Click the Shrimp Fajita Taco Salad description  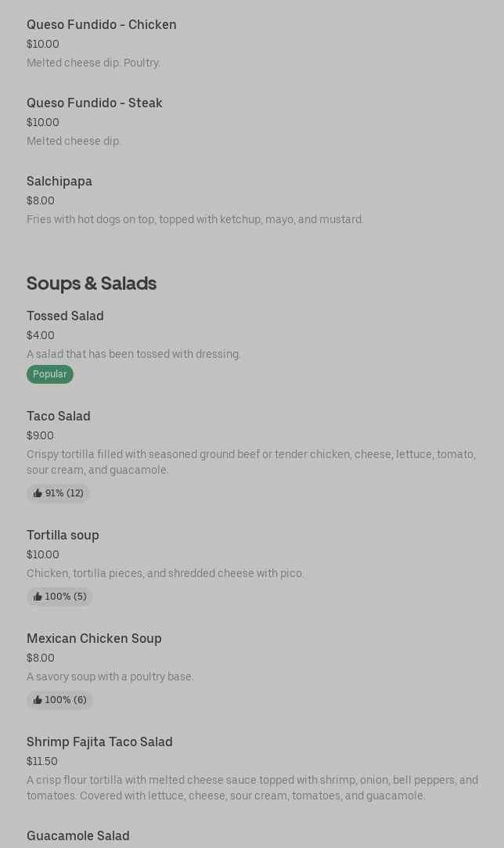(x=252, y=788)
